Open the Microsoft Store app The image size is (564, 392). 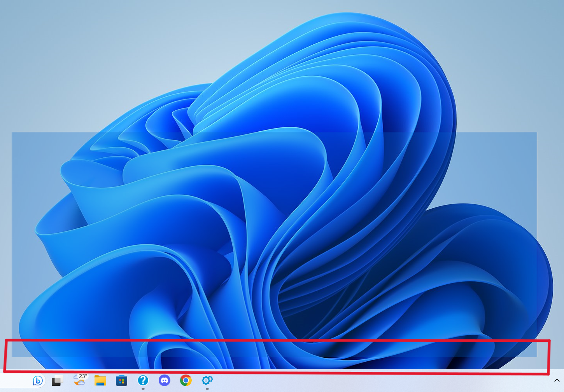tap(122, 381)
